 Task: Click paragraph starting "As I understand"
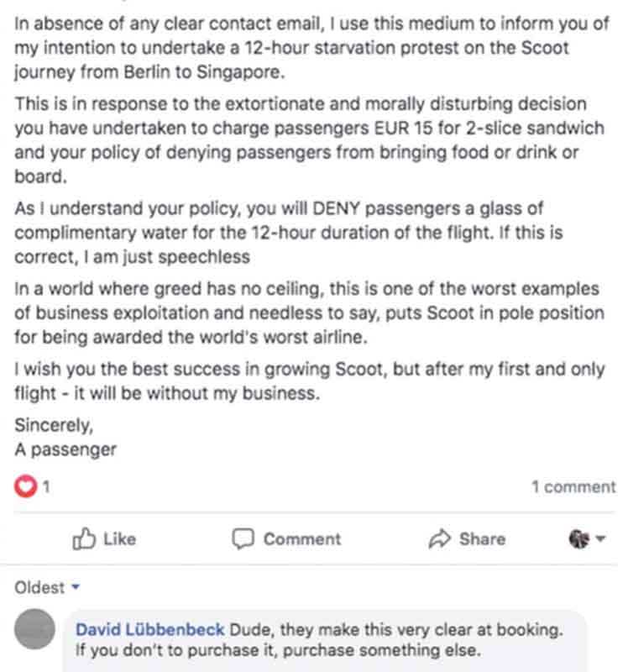coord(289,233)
